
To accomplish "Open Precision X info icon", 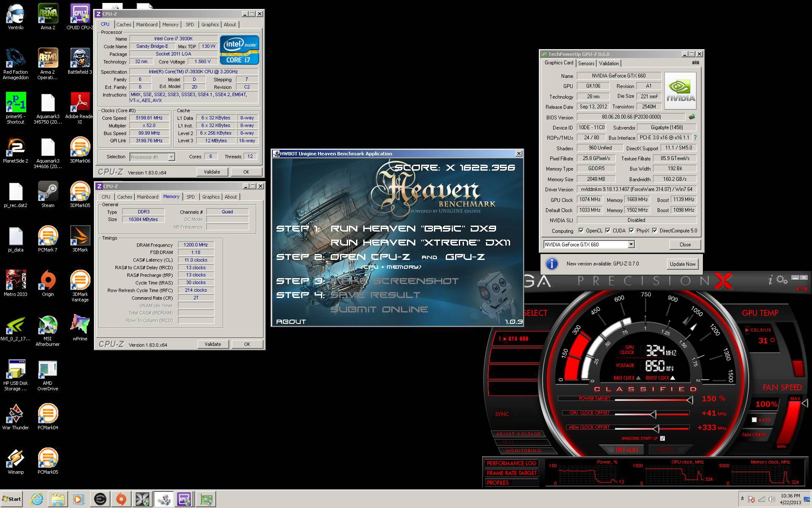I will click(771, 279).
